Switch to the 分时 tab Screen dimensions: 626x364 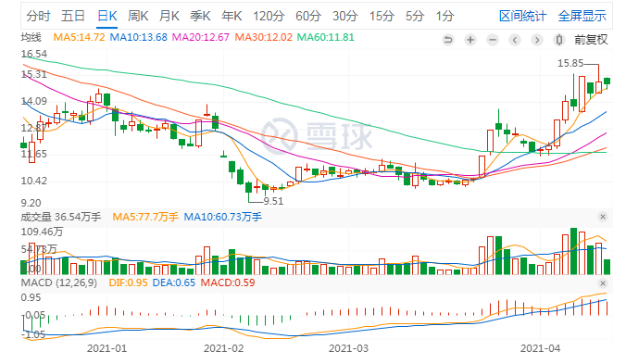pos(38,17)
